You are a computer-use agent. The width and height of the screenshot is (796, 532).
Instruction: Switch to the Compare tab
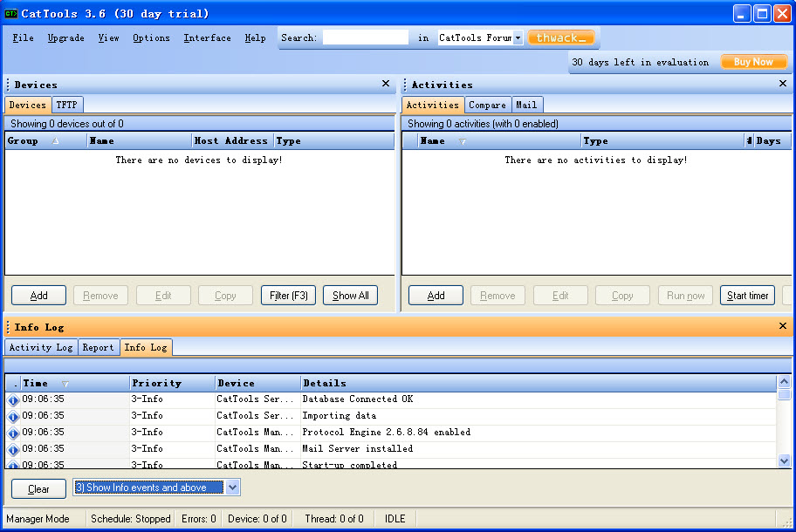tap(487, 105)
